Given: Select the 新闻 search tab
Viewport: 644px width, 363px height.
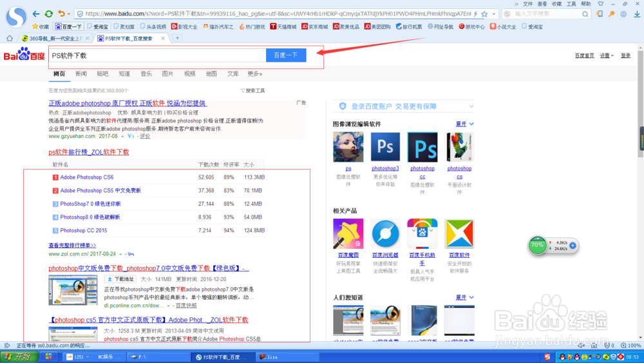Looking at the screenshot, I should 81,74.
